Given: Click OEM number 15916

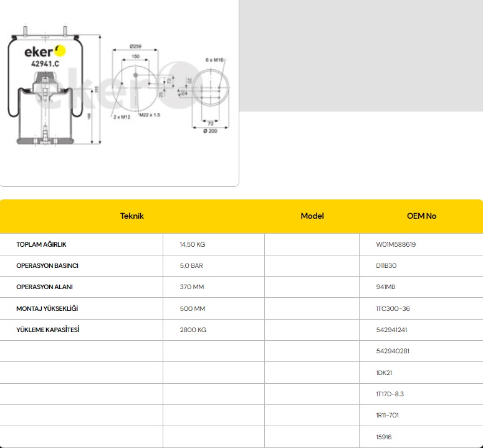Looking at the screenshot, I should pyautogui.click(x=384, y=437).
